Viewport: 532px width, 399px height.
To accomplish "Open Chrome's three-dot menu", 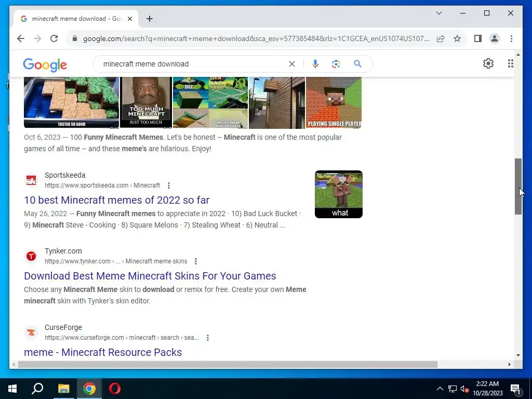I will click(511, 38).
